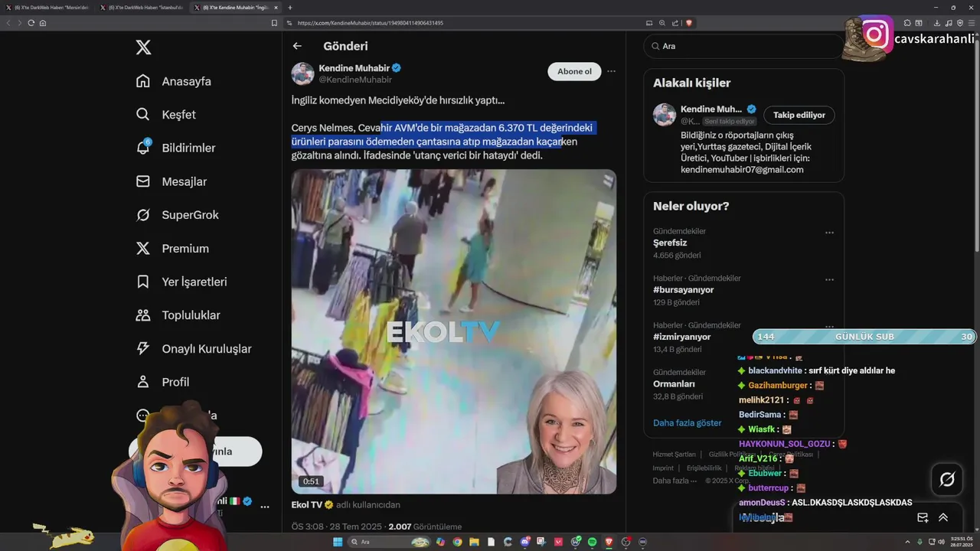Click into the Ara search field
This screenshot has width=980, height=551.
pyautogui.click(x=743, y=46)
